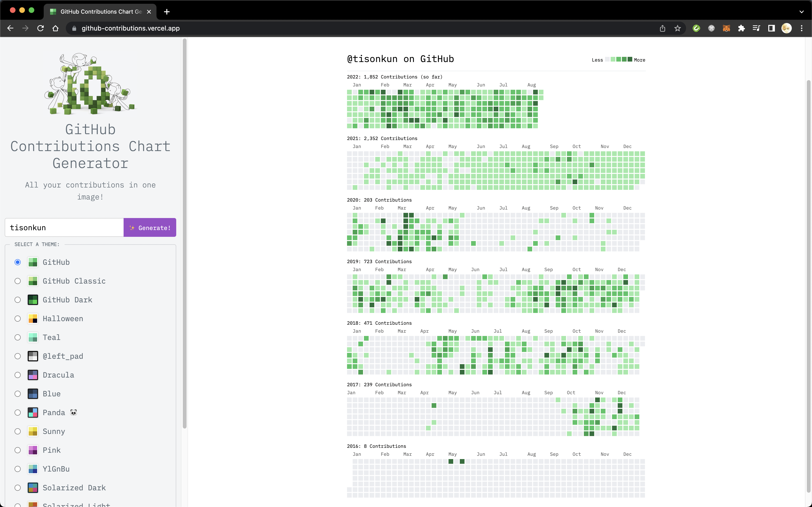Open a new browser tab

(167, 12)
